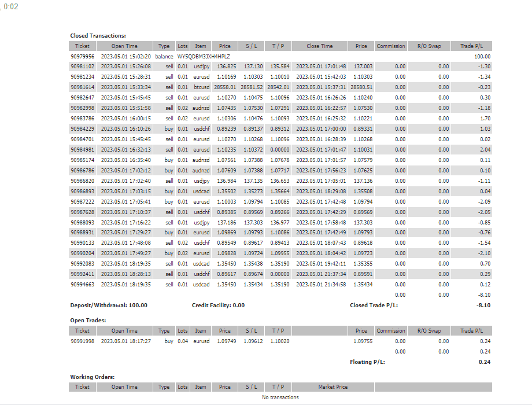This screenshot has height=405, width=532.
Task: Select ticket 90988931
Action: [83, 233]
